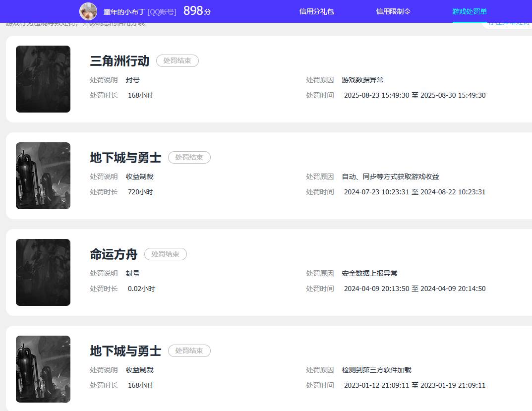This screenshot has width=532, height=411.
Task: Select the 三角洲行动 game thumbnail
Action: coord(43,79)
